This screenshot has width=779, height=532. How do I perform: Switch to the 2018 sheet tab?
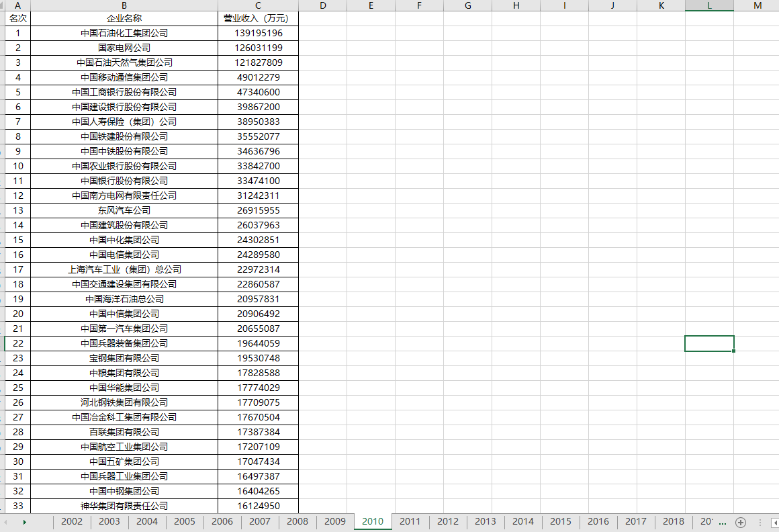(674, 521)
